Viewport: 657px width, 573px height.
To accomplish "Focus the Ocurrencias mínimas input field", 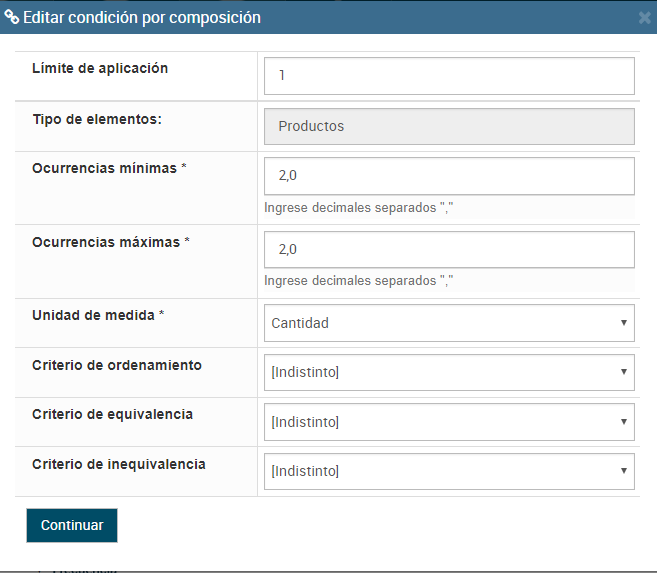I will tap(449, 176).
